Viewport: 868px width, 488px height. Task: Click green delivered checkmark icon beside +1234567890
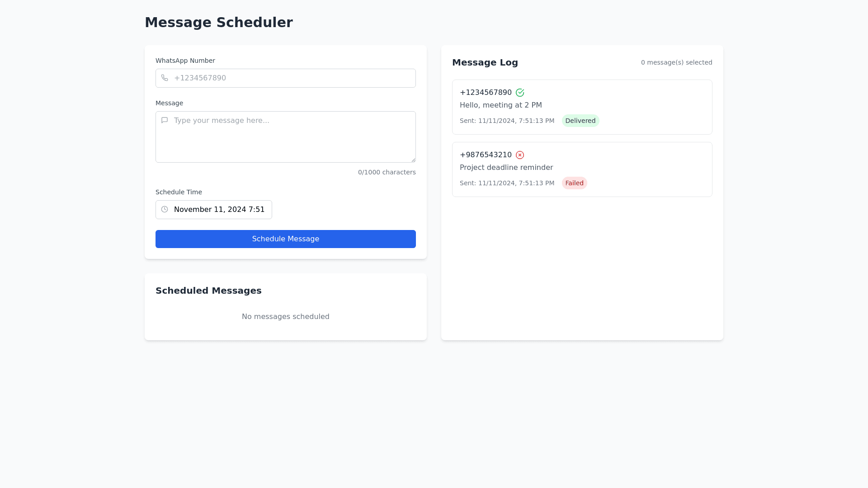(520, 93)
